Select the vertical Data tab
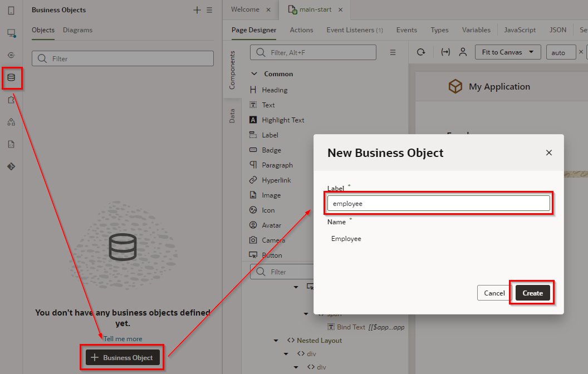 232,115
